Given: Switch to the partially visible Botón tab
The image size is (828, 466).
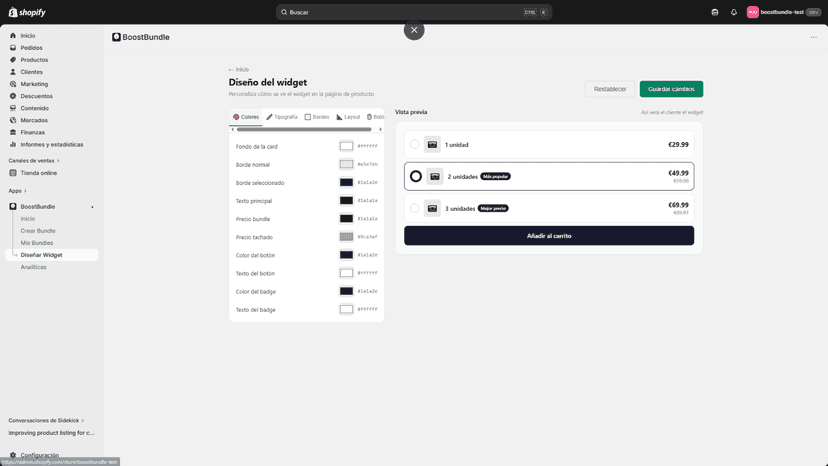Looking at the screenshot, I should tap(375, 117).
